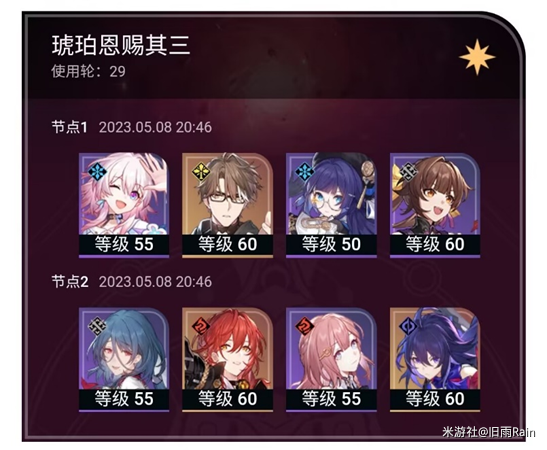This screenshot has height=450, width=547.
Task: Click the physical element icon on brown-haired character
Action: click(409, 172)
